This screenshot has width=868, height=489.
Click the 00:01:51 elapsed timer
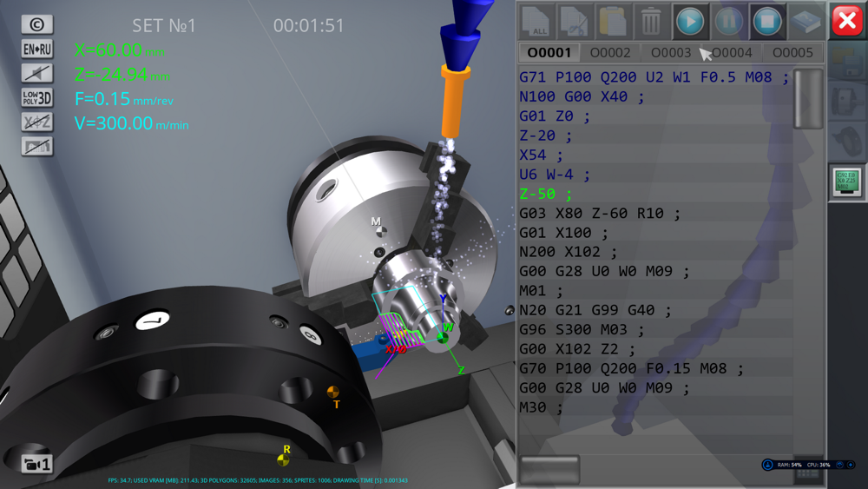[x=308, y=25]
